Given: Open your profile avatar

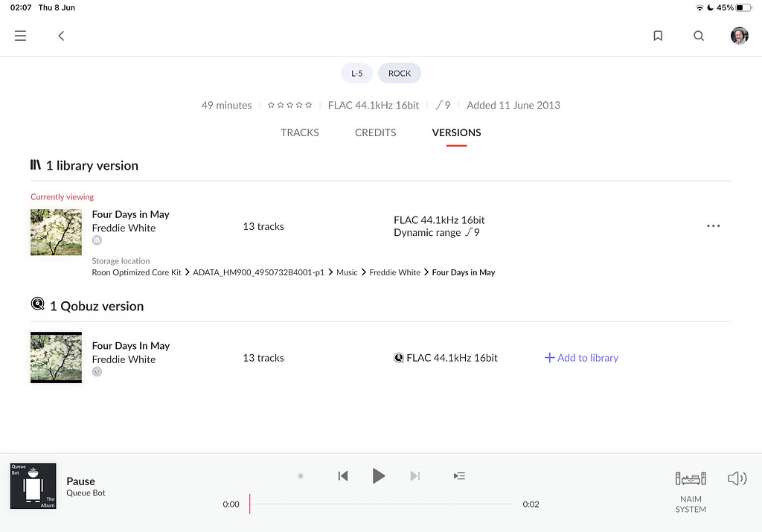Looking at the screenshot, I should 739,35.
